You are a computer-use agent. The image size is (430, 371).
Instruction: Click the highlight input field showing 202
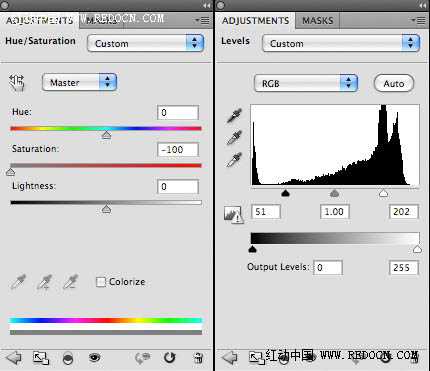point(404,212)
